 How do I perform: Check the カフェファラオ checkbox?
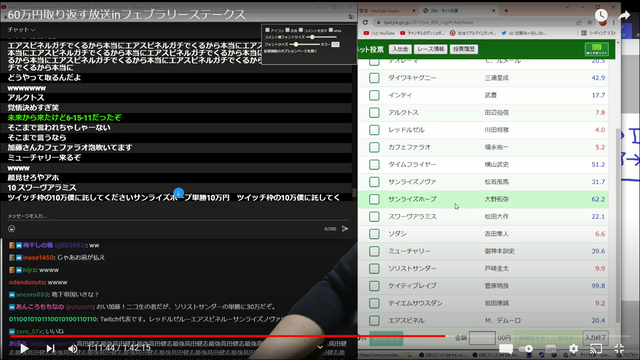point(374,147)
